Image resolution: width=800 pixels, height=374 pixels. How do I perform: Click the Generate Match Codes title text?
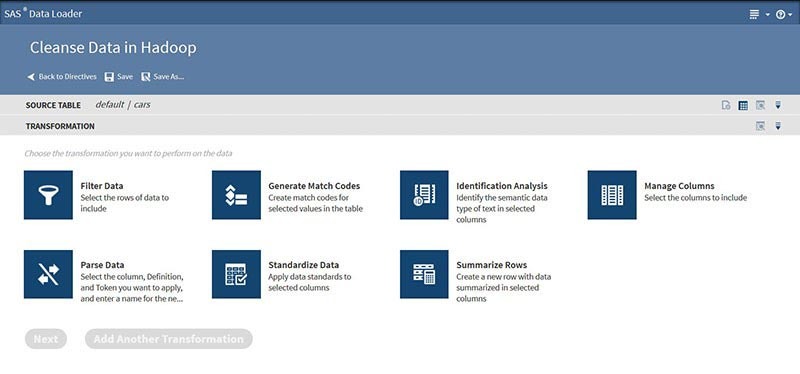tap(314, 186)
